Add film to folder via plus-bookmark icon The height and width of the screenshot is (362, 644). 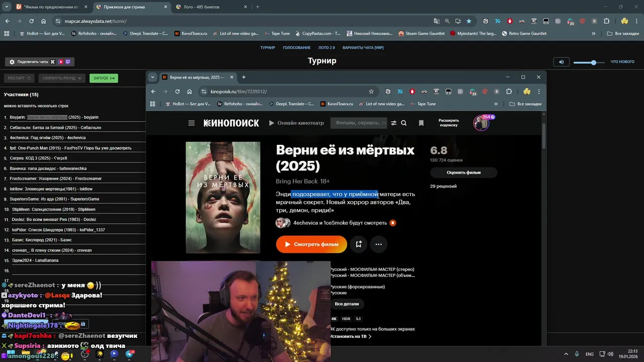[x=359, y=244]
